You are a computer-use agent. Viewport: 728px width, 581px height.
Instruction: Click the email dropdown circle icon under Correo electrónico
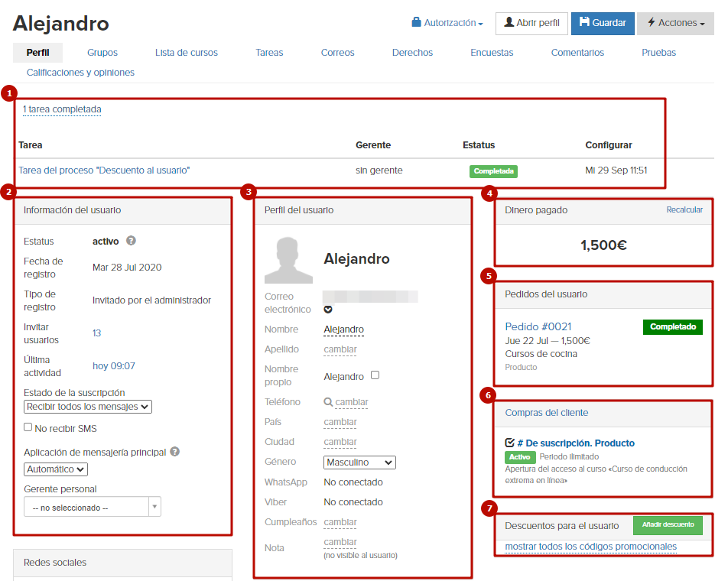click(328, 310)
